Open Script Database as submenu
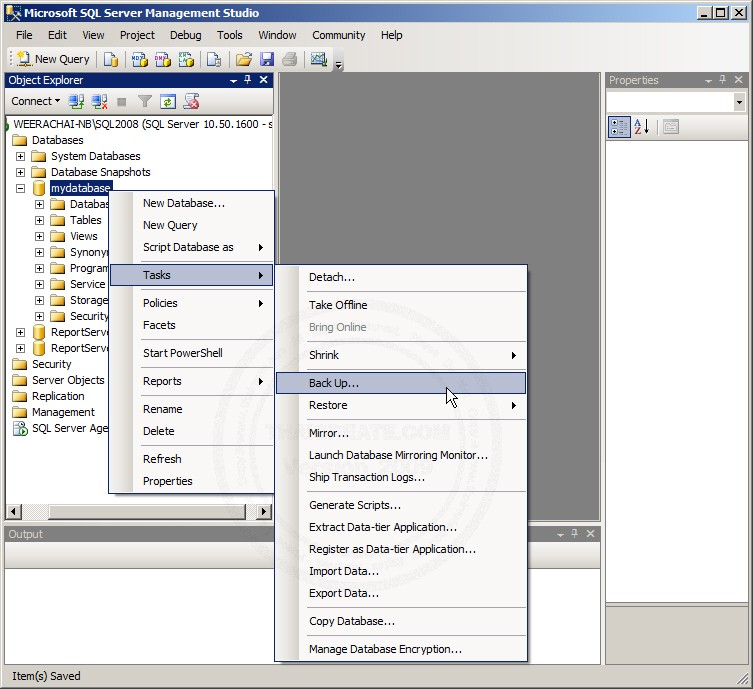This screenshot has height=689, width=753. click(x=191, y=247)
